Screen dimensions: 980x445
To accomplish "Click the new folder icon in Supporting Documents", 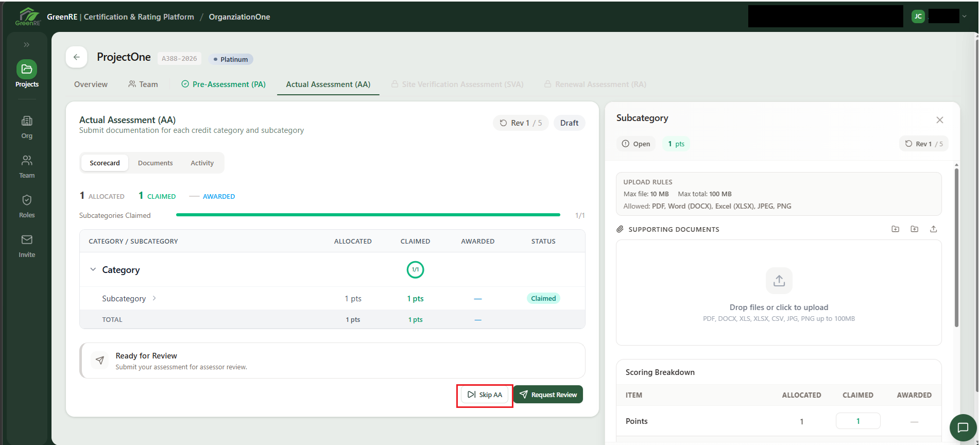I will coord(896,229).
